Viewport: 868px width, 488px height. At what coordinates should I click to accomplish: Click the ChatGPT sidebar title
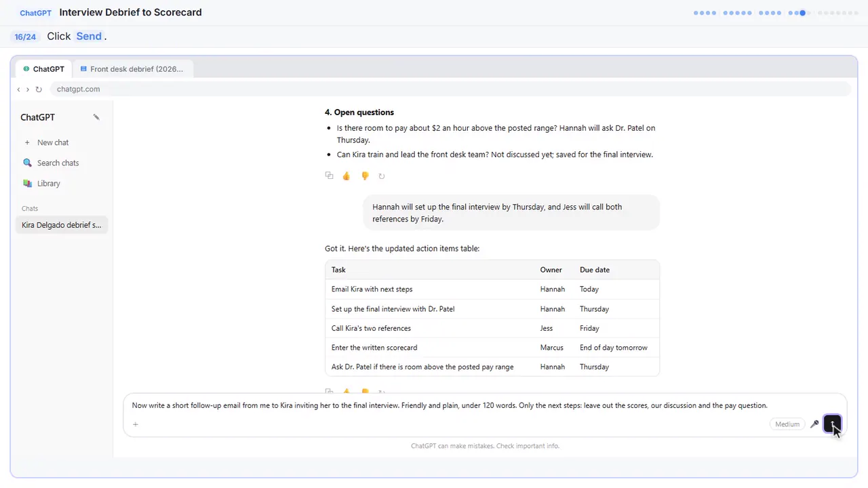[38, 117]
